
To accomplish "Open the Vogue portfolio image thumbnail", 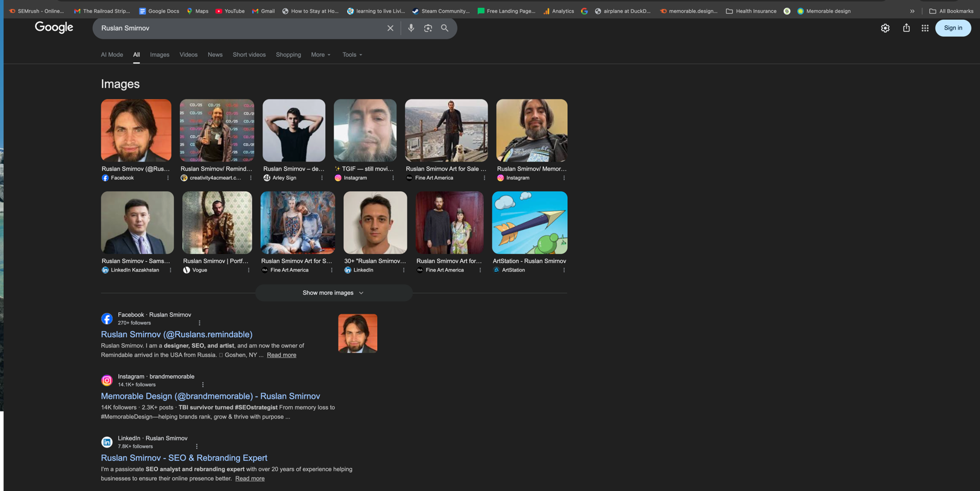I will 217,223.
